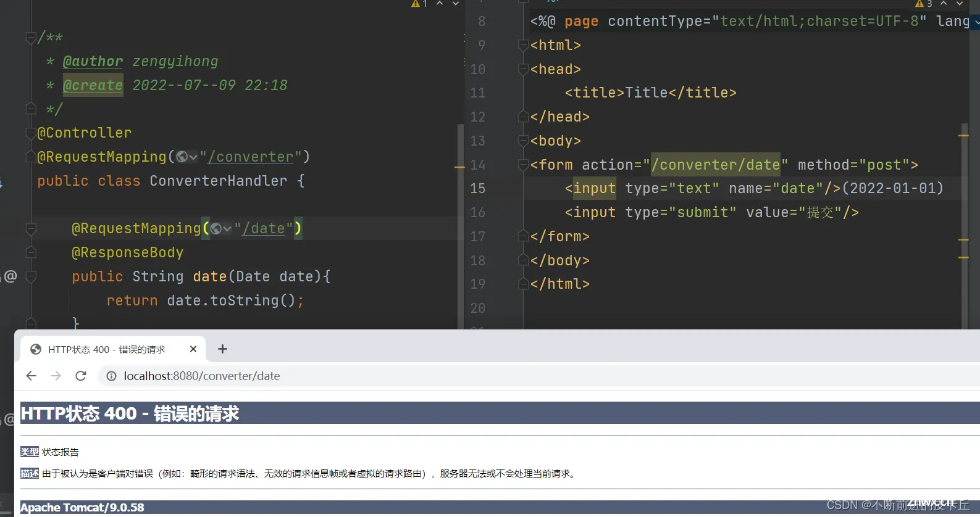This screenshot has height=517, width=980.
Task: Click the globe icon next to "/date" mapping
Action: pyautogui.click(x=216, y=229)
